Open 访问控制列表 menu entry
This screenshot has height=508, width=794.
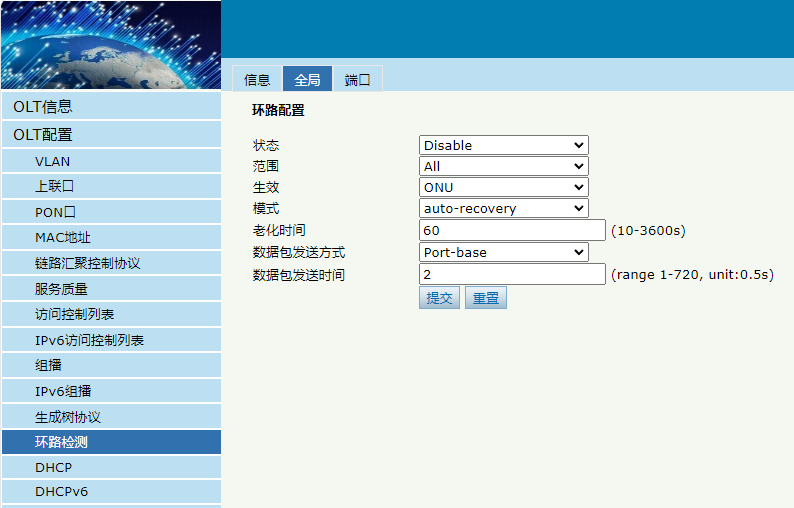(x=111, y=315)
